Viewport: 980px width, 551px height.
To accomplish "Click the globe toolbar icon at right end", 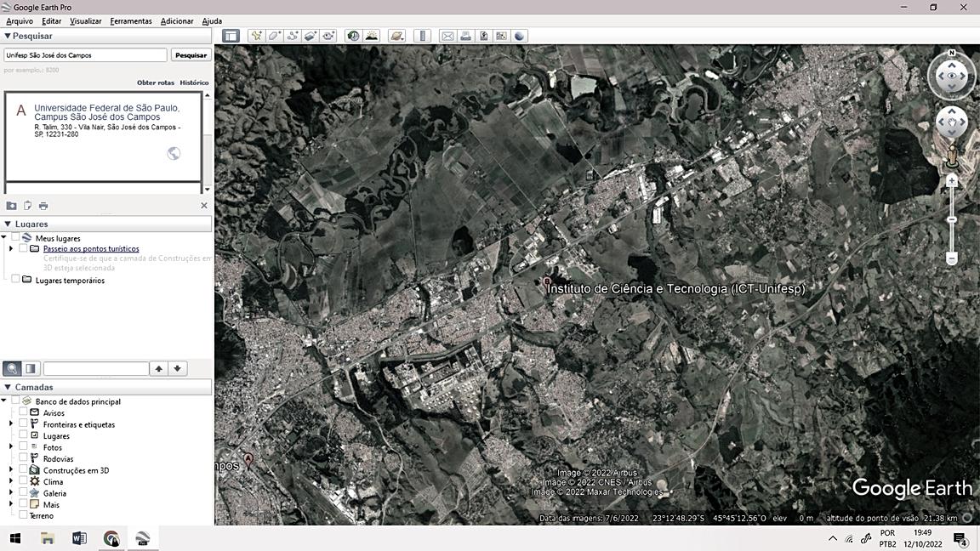I will 520,36.
